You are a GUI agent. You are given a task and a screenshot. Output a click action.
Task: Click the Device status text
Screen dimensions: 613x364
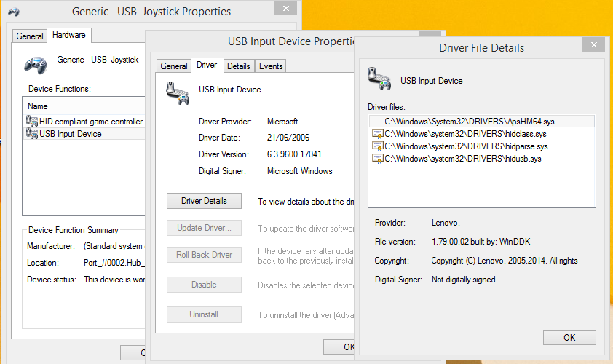coord(114,280)
